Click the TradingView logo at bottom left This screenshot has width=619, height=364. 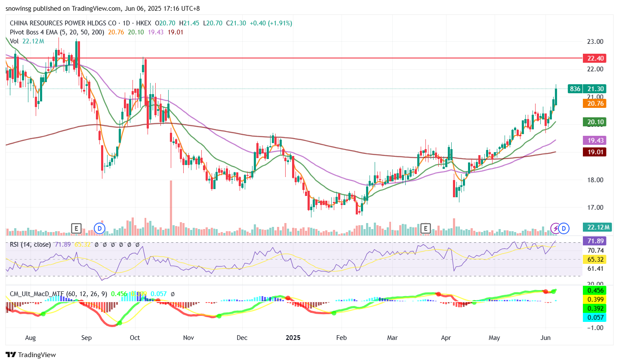(x=31, y=355)
